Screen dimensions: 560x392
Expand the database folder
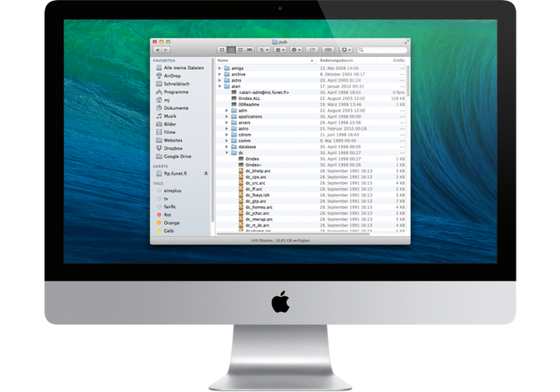point(227,147)
